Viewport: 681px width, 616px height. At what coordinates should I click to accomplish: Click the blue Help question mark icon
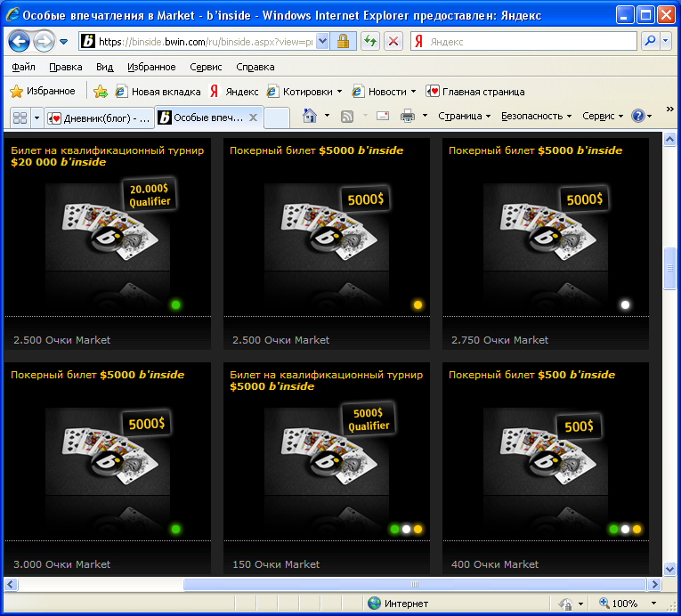coord(638,116)
